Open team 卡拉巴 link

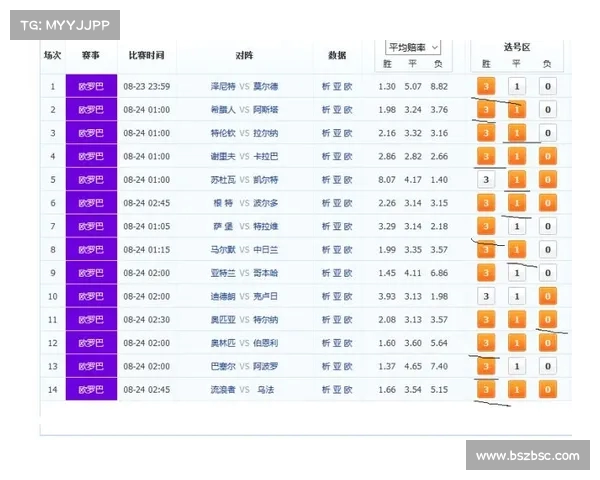pyautogui.click(x=266, y=157)
